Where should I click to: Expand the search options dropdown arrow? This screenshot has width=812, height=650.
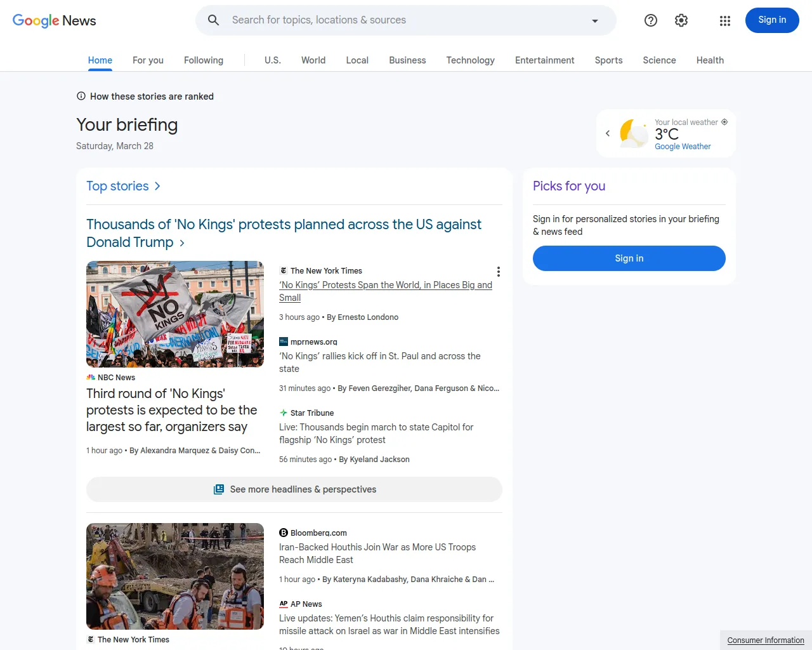tap(594, 20)
